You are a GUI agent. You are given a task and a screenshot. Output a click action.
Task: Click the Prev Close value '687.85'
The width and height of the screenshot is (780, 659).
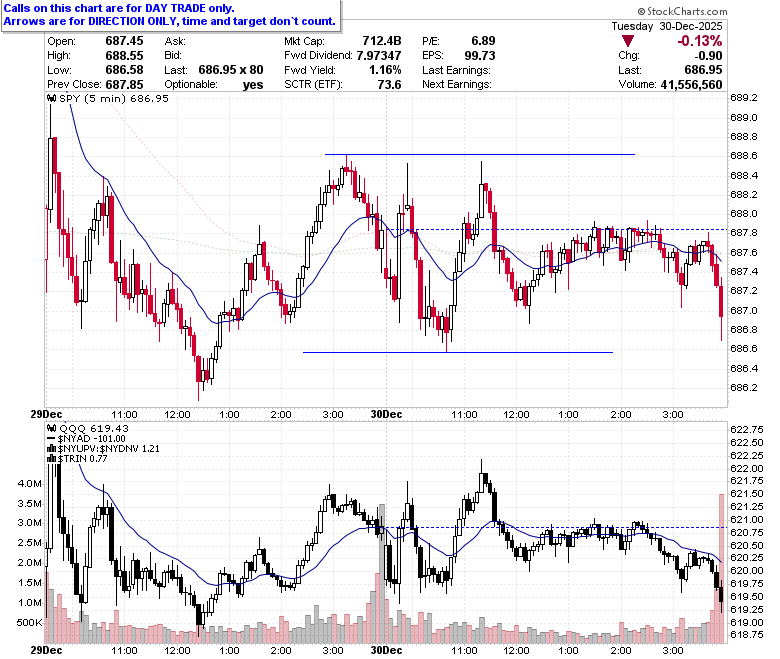(124, 85)
